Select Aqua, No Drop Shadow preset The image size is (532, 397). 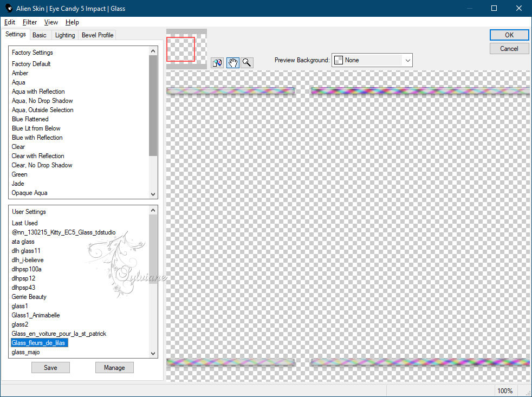(42, 100)
